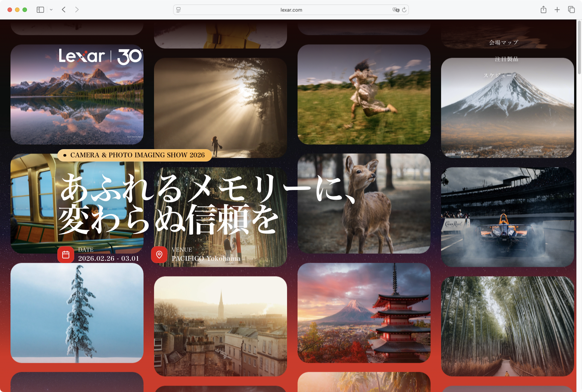The height and width of the screenshot is (392, 582).
Task: Click the location pin icon next to VENUE
Action: click(x=159, y=254)
